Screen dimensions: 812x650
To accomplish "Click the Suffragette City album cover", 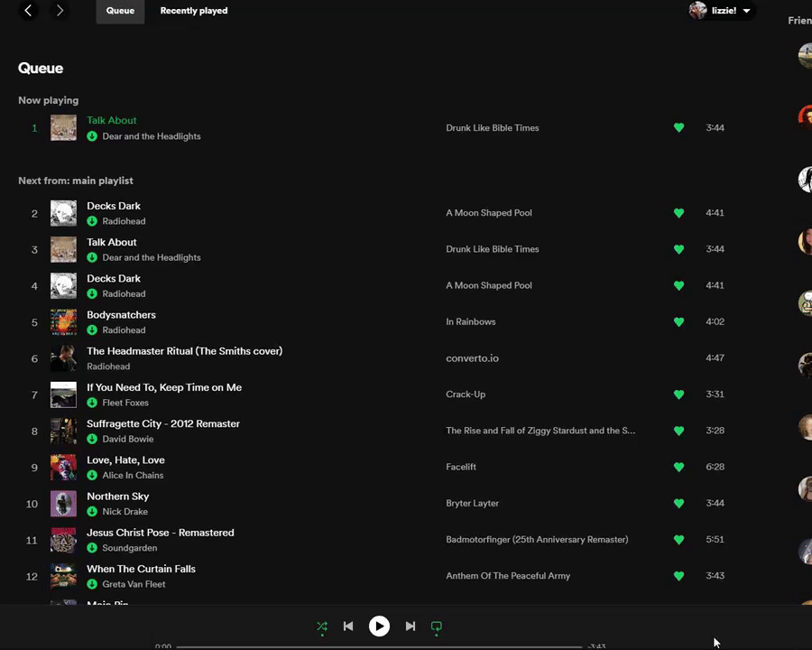I will (63, 431).
